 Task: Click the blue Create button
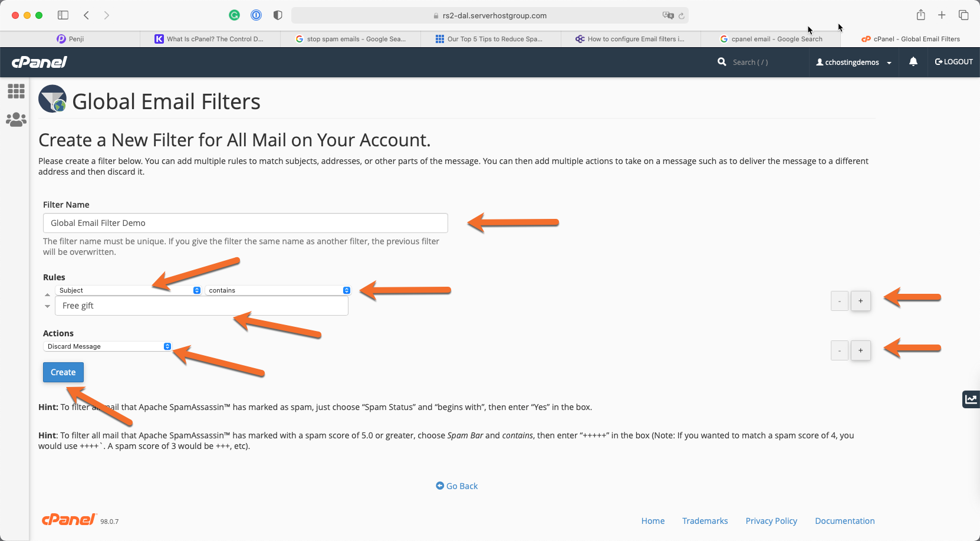[x=63, y=372]
